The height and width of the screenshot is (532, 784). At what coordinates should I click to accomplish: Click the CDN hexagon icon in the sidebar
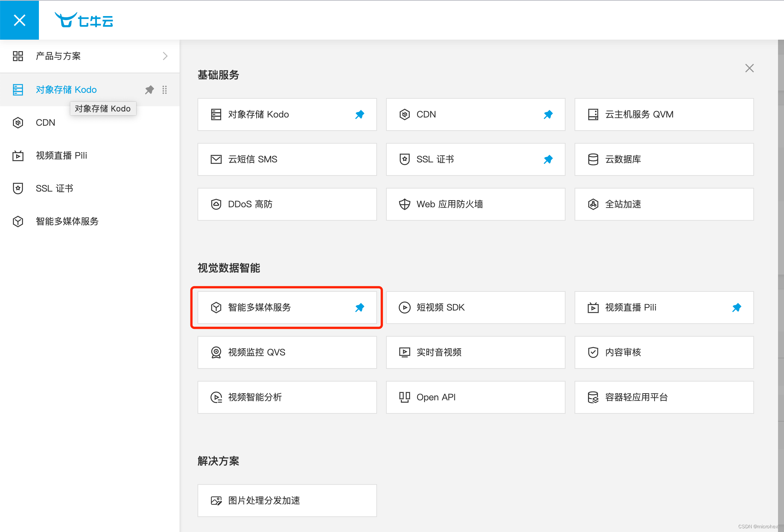coord(18,123)
